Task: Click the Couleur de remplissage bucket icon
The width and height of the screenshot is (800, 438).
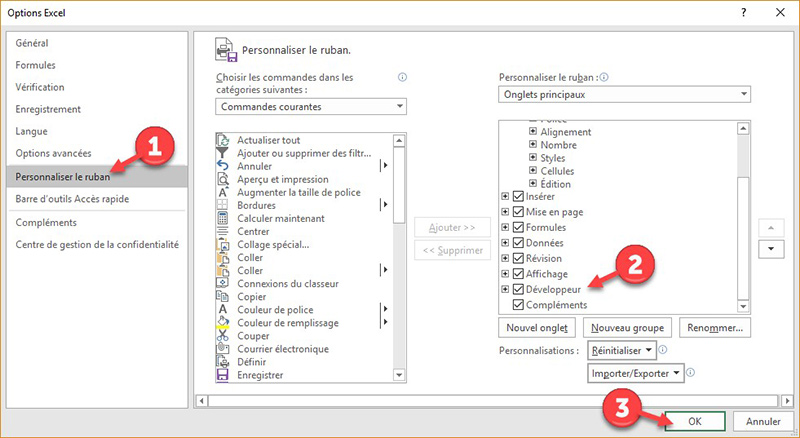Action: 223,323
